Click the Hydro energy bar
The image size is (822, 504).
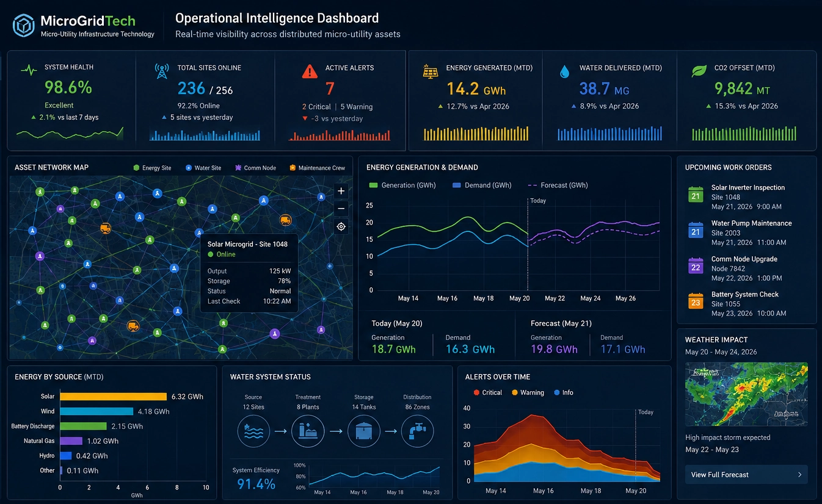point(65,456)
